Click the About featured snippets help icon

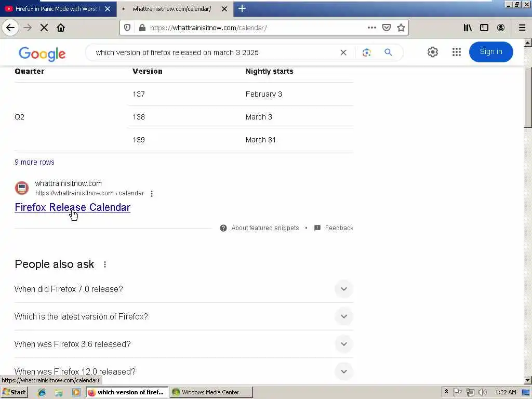click(x=223, y=228)
